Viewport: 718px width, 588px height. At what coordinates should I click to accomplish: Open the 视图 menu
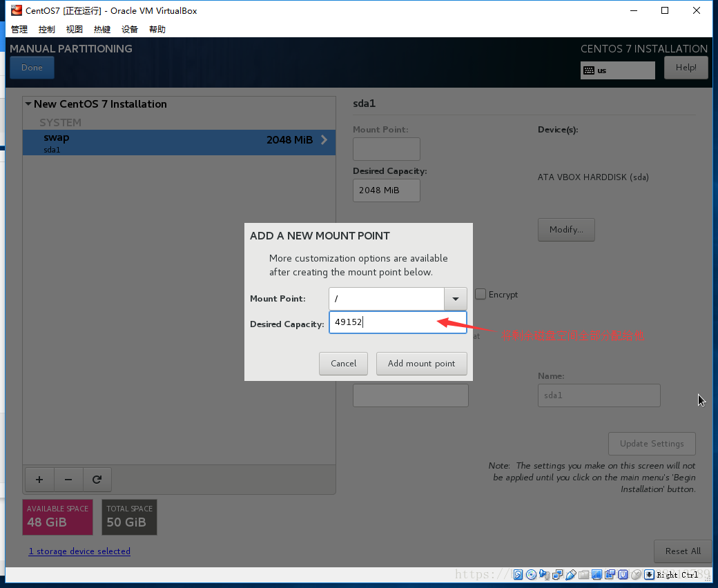pos(74,29)
